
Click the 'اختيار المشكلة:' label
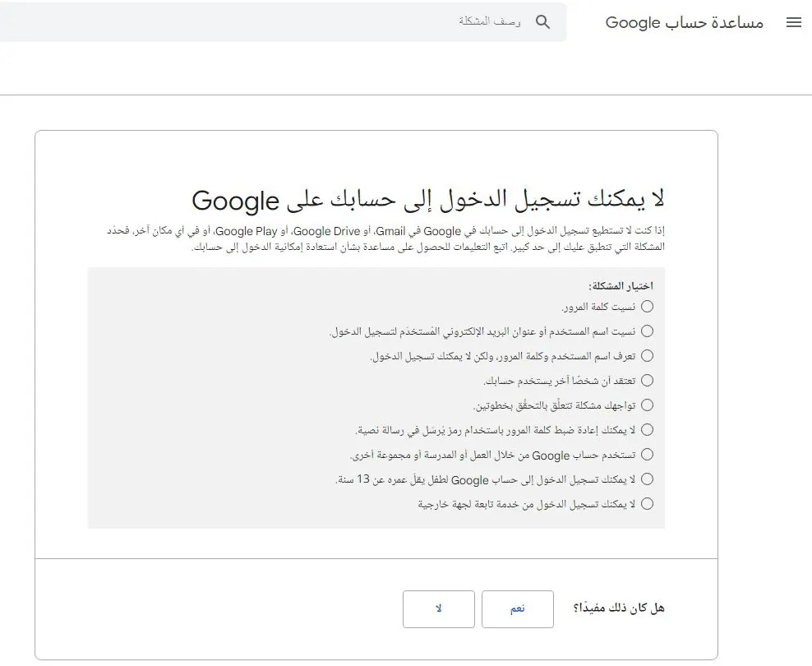(621, 285)
